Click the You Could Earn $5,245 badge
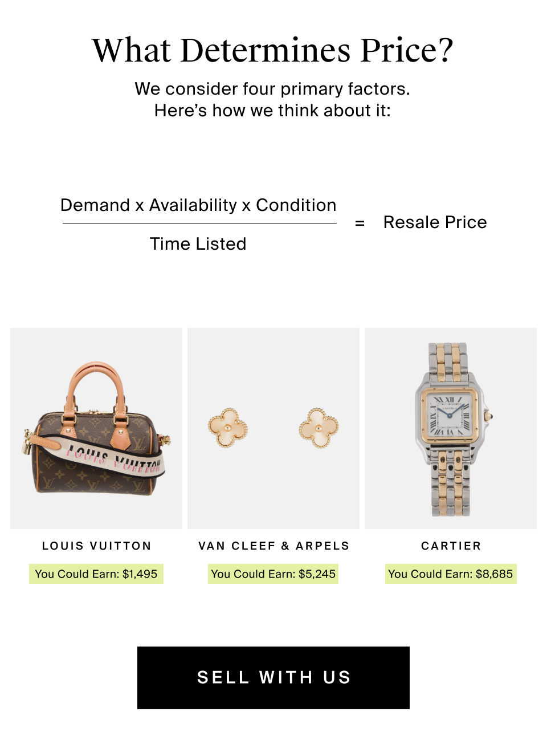This screenshot has height=756, width=547. click(273, 574)
